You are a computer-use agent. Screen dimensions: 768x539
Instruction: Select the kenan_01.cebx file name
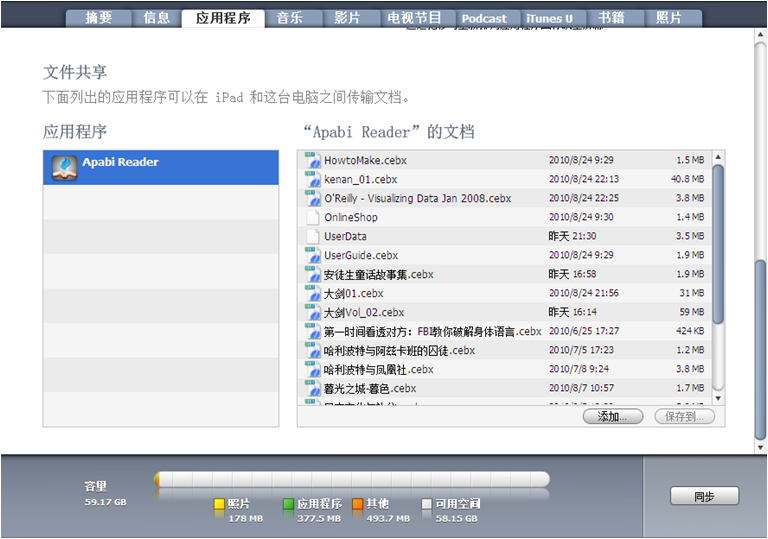[360, 179]
